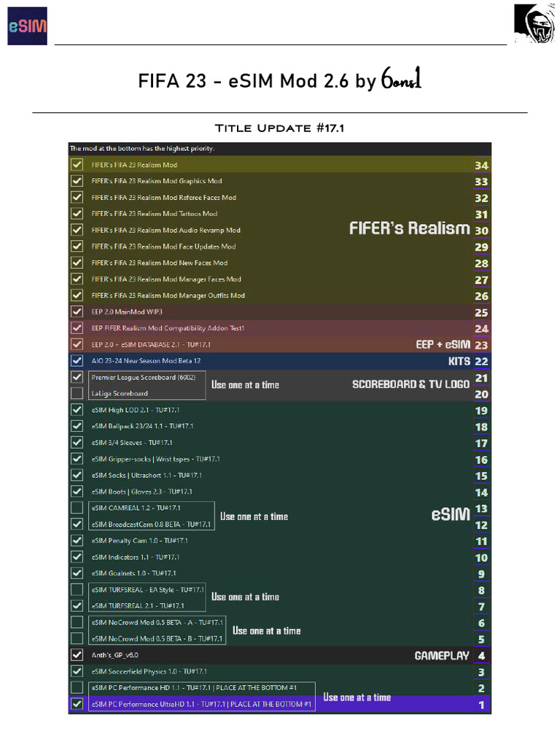
Task: Toggle the Manager Faces Mod checkbox
Action: pyautogui.click(x=77, y=279)
